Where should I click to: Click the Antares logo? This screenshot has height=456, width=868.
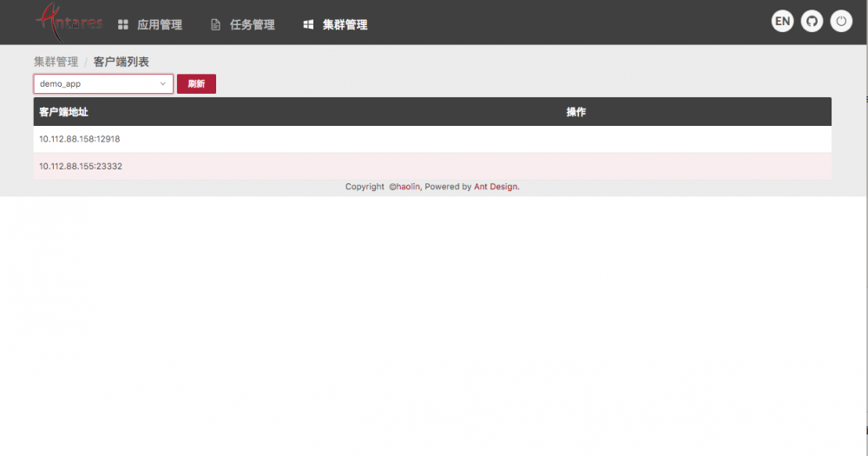pyautogui.click(x=69, y=23)
